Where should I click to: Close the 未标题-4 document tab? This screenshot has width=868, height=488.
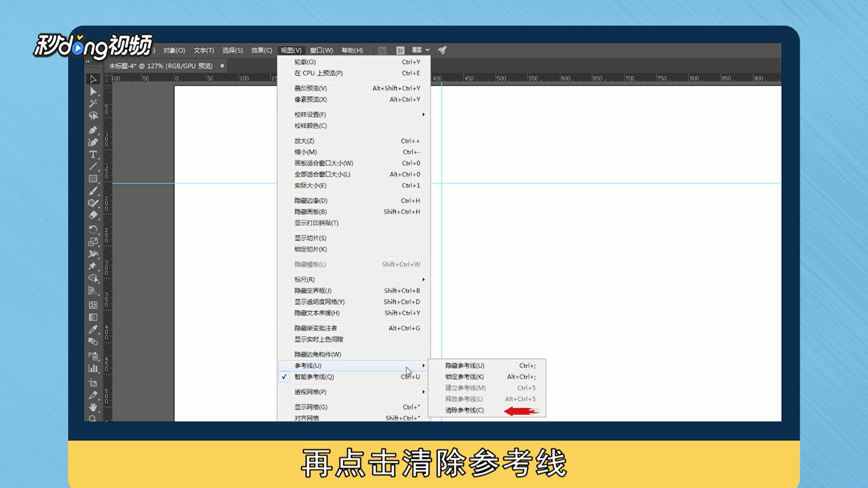222,66
